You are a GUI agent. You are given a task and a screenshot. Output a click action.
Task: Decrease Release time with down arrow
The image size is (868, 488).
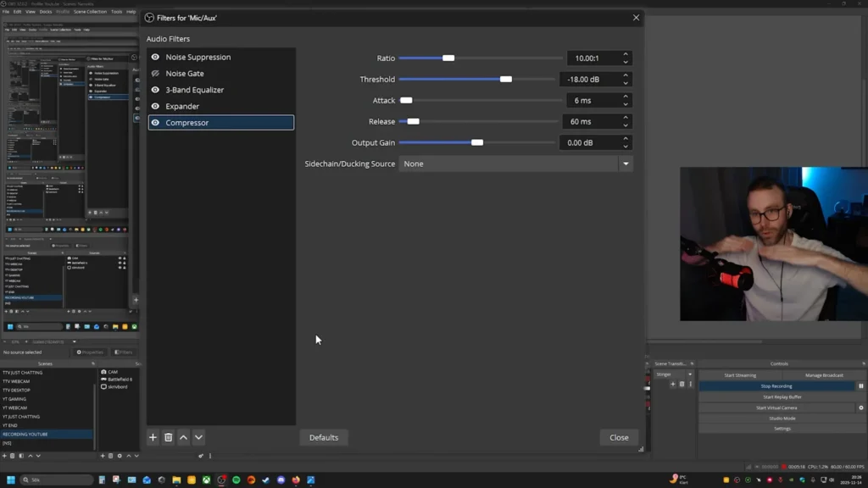tap(626, 125)
